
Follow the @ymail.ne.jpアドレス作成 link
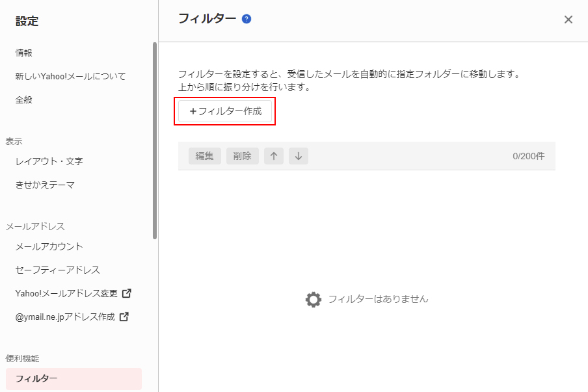pyautogui.click(x=65, y=317)
